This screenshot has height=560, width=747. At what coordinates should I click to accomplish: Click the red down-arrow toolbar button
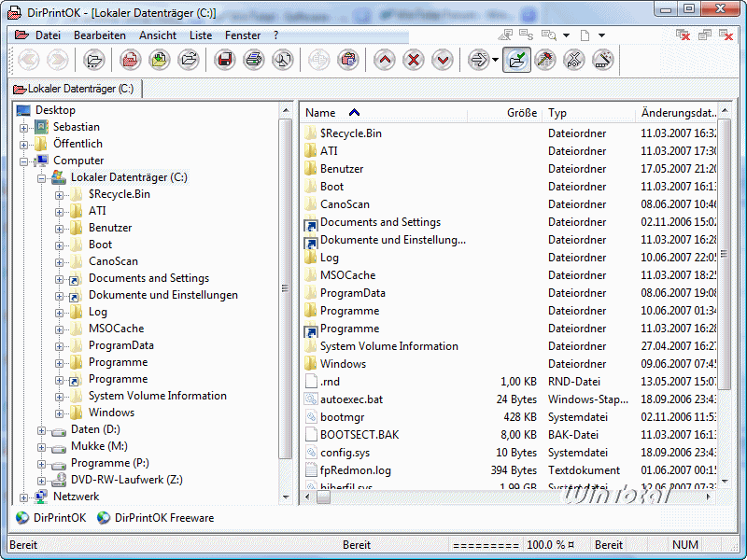pos(443,60)
